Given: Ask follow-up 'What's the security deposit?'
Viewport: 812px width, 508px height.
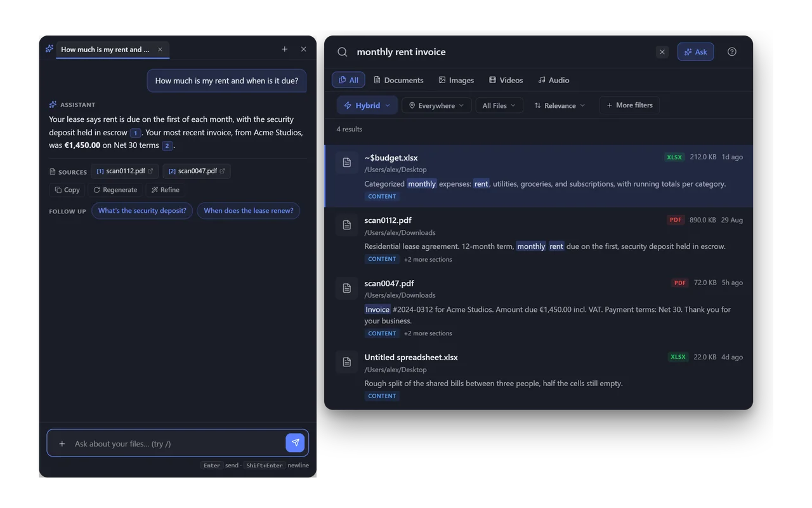Looking at the screenshot, I should tap(142, 211).
